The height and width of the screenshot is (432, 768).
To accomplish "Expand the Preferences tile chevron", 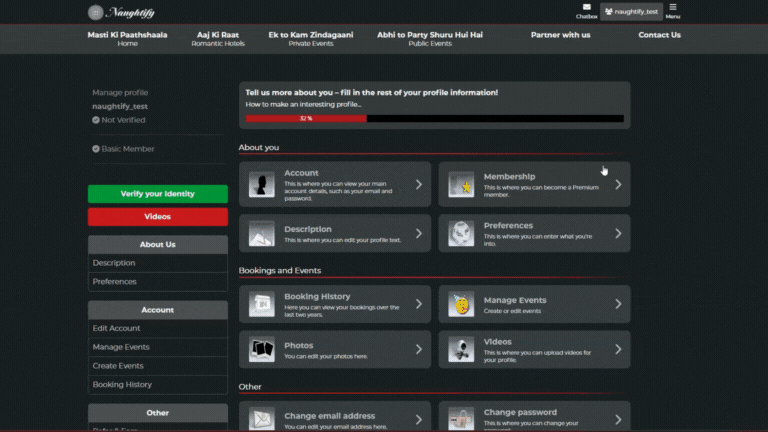I will pos(618,233).
